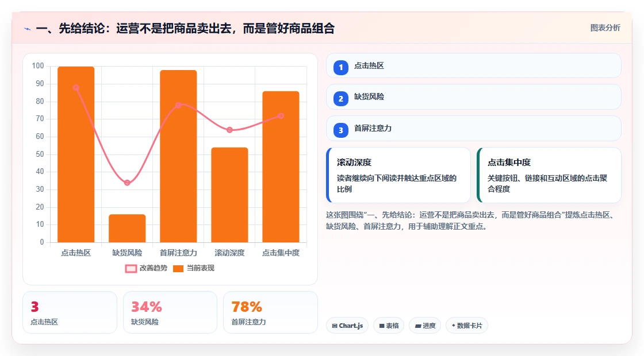
Task: Click the trend line point above 点击集中度
Action: tap(281, 115)
